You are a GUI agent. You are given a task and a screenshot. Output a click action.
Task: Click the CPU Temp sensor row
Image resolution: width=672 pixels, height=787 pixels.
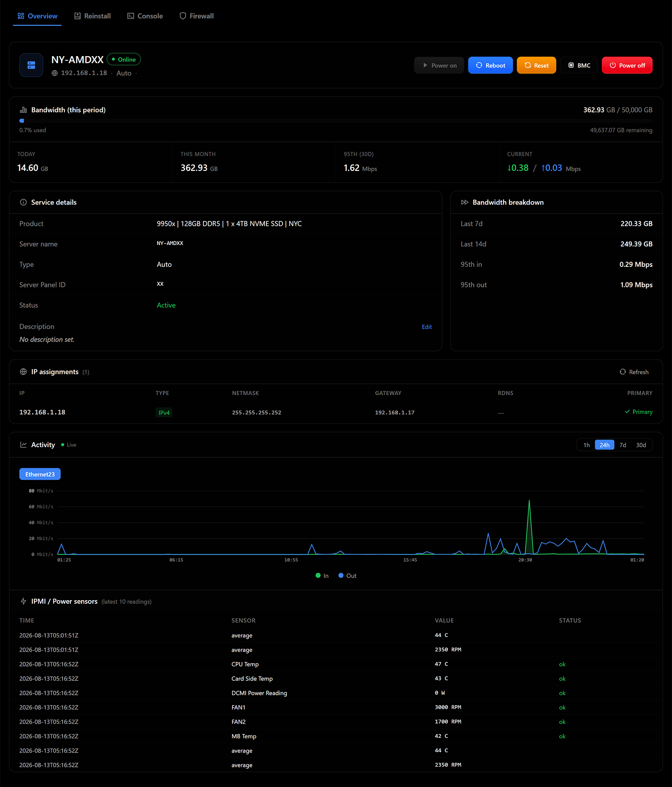tap(336, 664)
